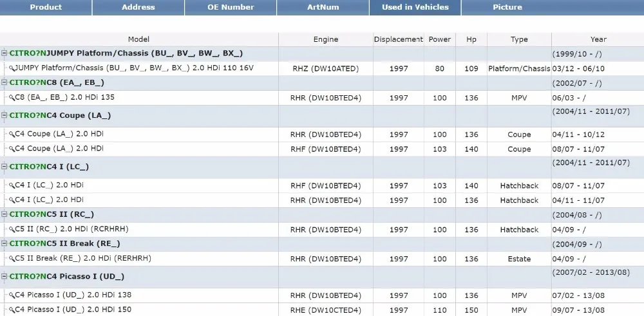
Task: Select the CITRO?NC4 Picasso I (UD_) group title
Action: pyautogui.click(x=66, y=276)
